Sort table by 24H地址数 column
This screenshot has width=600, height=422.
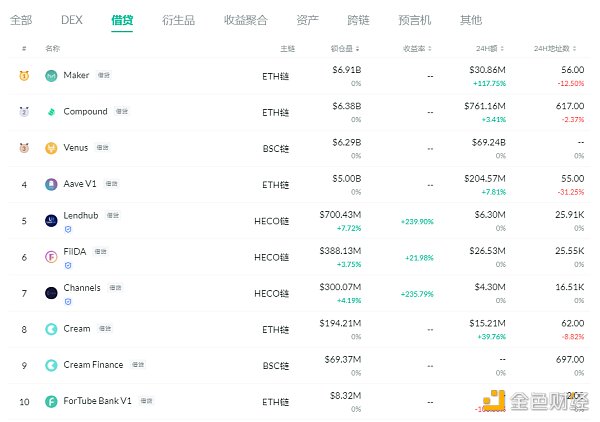point(557,48)
